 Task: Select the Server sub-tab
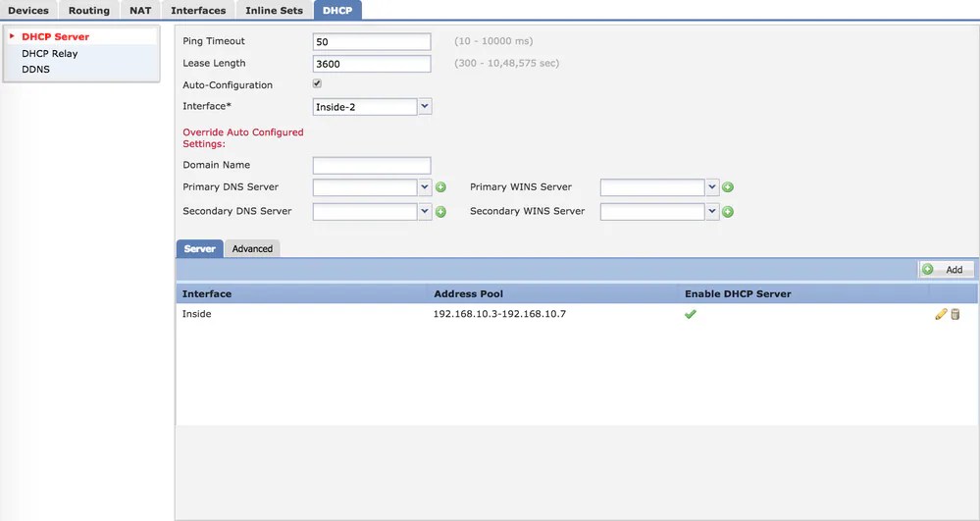tap(199, 249)
